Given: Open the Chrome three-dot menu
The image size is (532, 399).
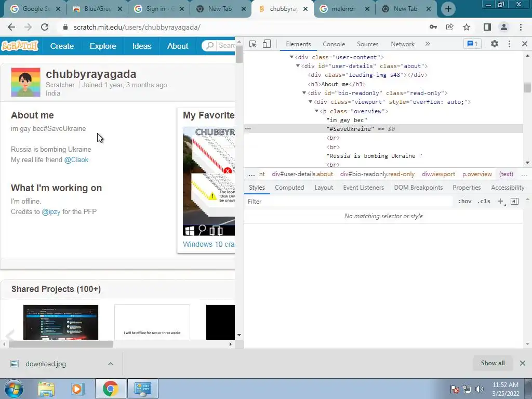Looking at the screenshot, I should tap(521, 27).
